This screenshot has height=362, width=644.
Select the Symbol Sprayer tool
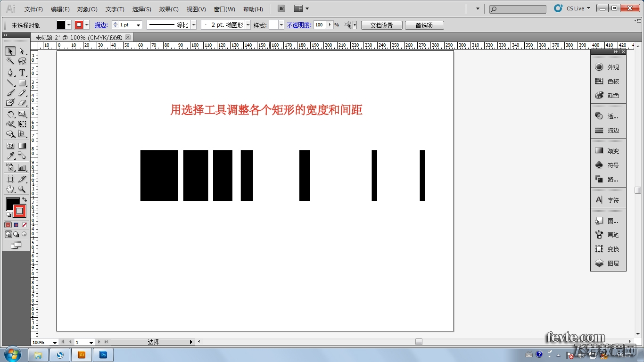click(10, 167)
